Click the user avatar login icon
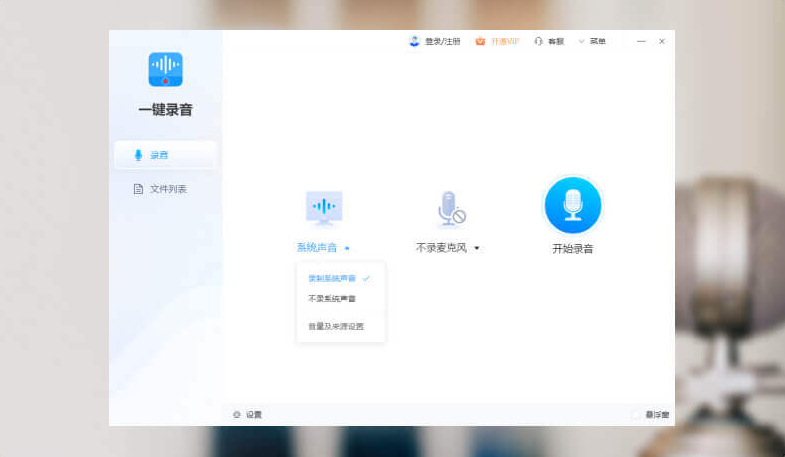785x457 pixels. click(x=414, y=41)
